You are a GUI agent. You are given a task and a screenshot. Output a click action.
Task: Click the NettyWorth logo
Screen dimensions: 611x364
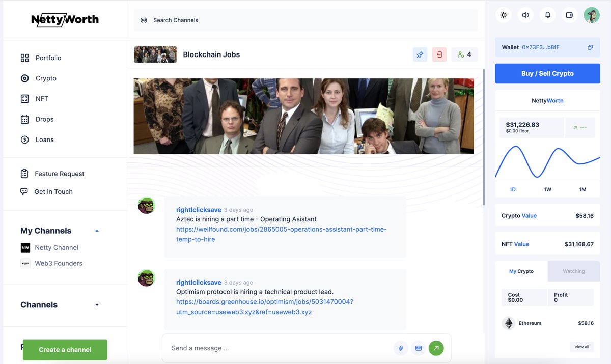click(x=65, y=20)
